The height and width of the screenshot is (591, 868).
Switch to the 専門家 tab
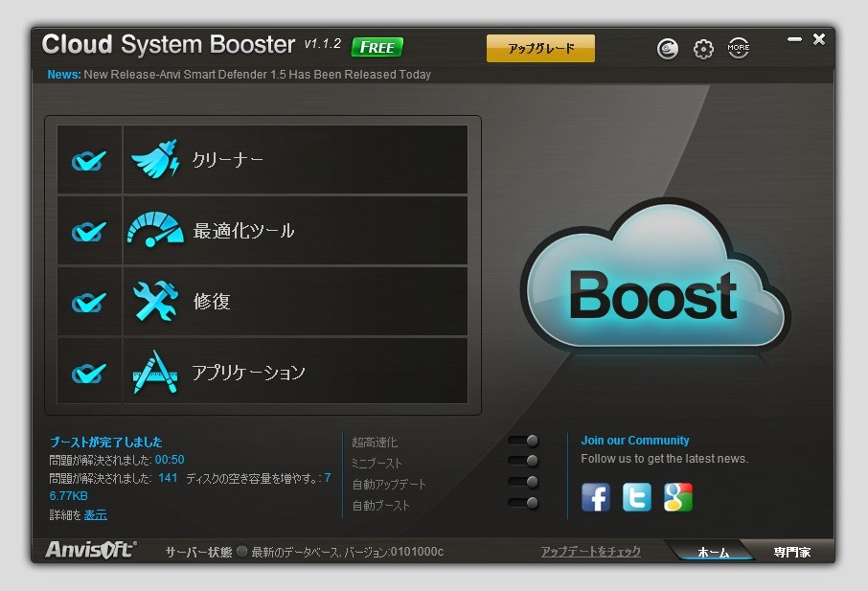(791, 552)
